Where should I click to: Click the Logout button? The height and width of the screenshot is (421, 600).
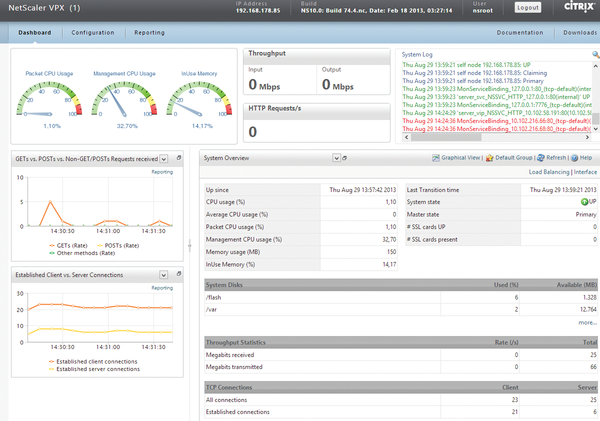coord(528,8)
